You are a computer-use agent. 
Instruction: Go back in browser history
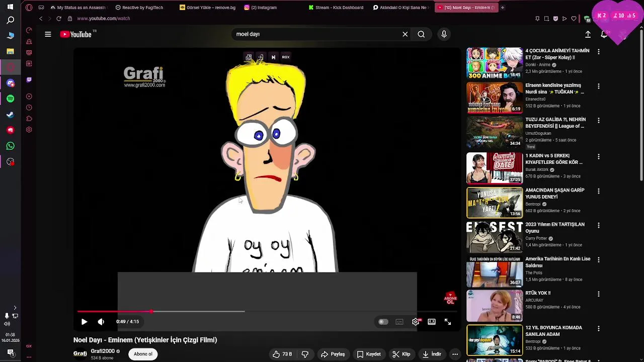coord(41,19)
